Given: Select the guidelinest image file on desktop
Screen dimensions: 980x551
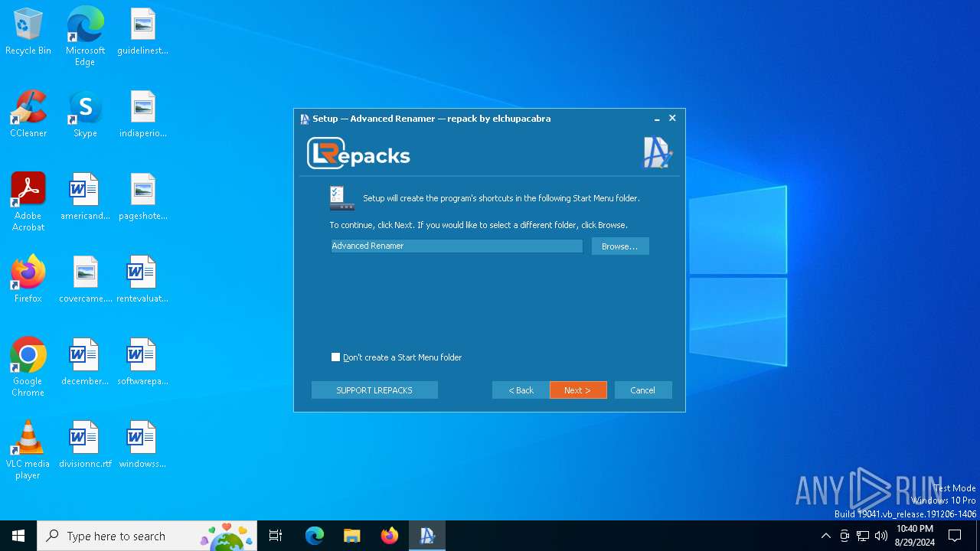Looking at the screenshot, I should click(x=142, y=32).
